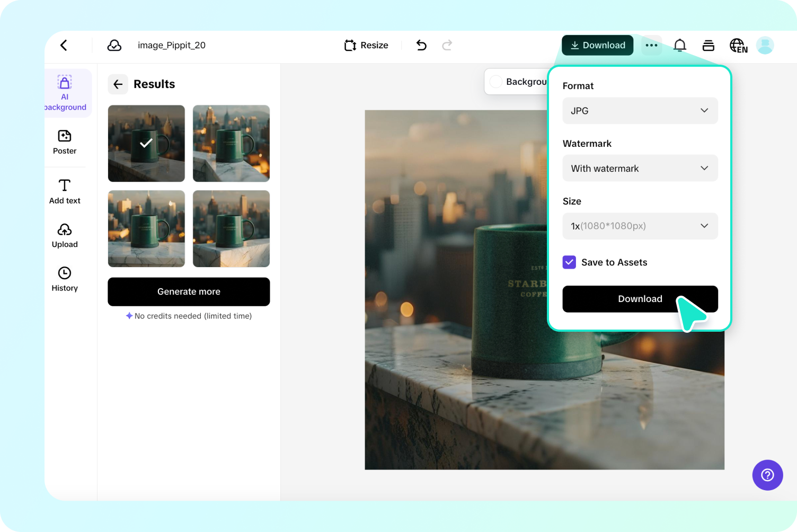Open the user profile avatar
Image resolution: width=797 pixels, height=532 pixels.
(x=765, y=46)
